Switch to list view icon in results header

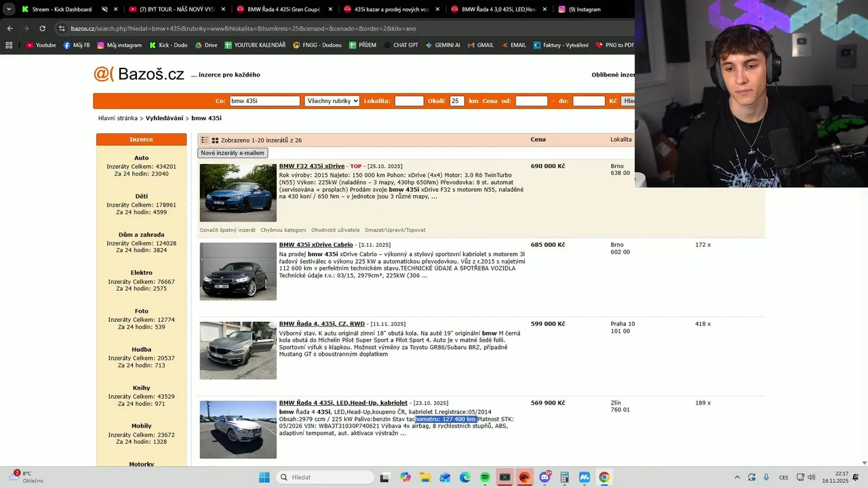(205, 140)
